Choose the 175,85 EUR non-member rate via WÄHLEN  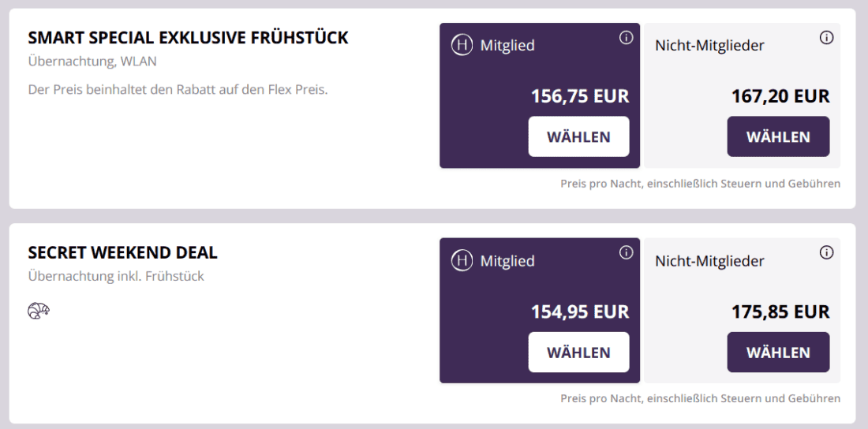(x=778, y=352)
